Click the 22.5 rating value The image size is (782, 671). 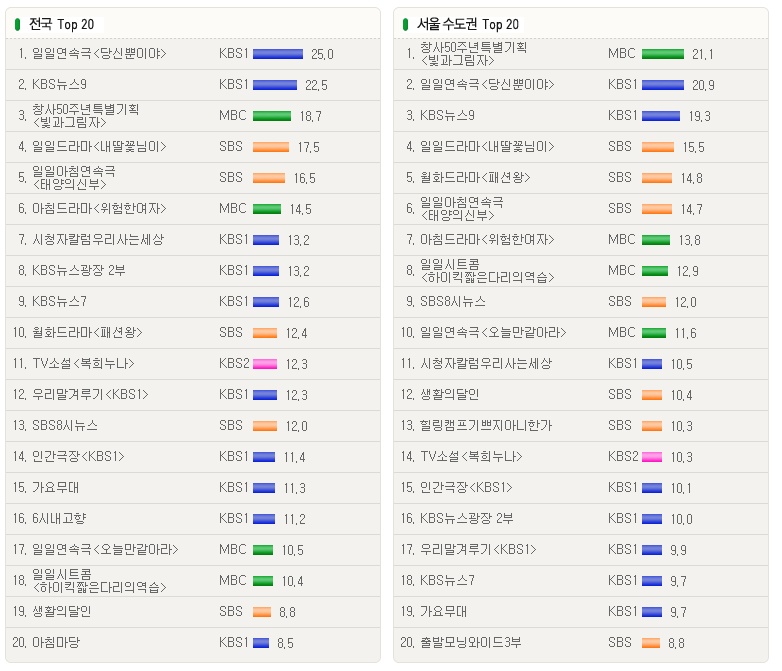316,85
